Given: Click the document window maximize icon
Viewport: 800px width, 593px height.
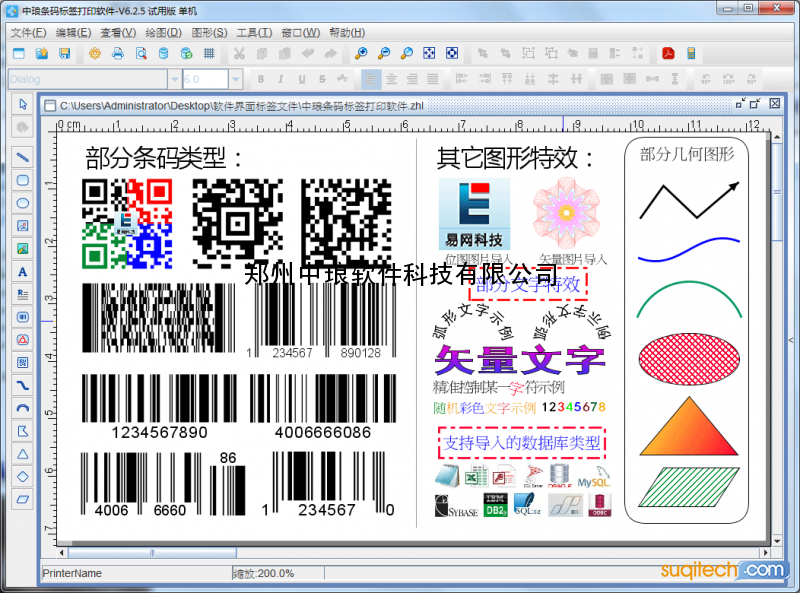Looking at the screenshot, I should [755, 104].
